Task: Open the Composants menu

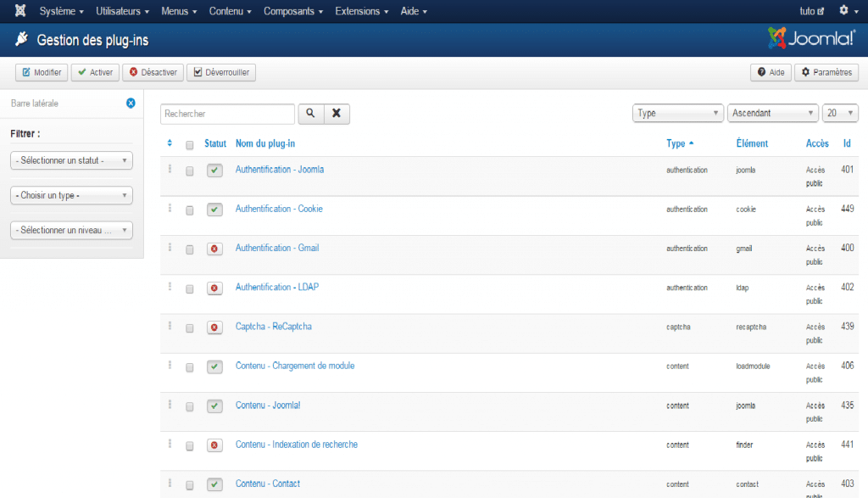Action: coord(293,11)
